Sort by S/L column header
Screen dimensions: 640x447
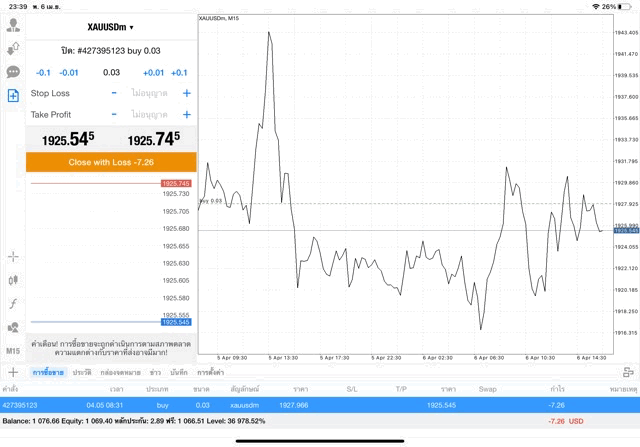pos(352,389)
